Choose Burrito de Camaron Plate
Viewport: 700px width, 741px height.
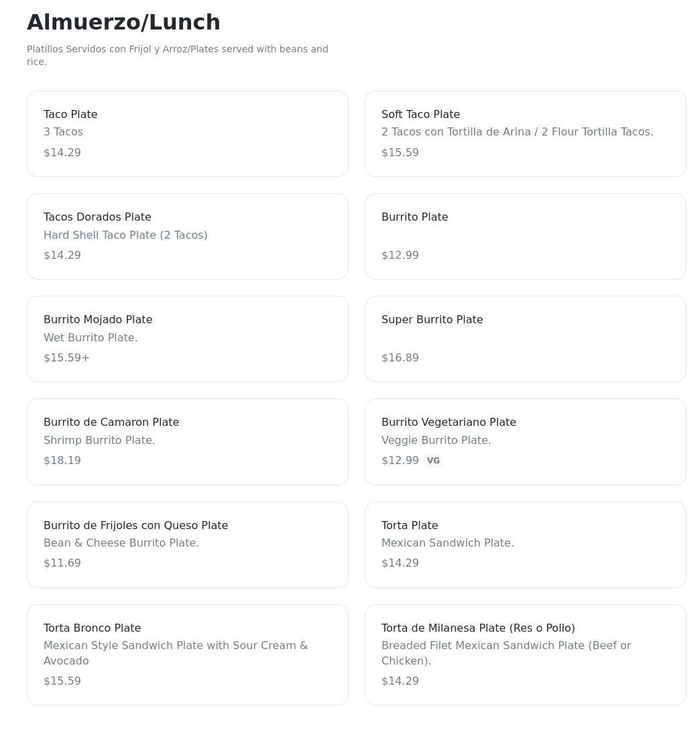click(x=188, y=442)
